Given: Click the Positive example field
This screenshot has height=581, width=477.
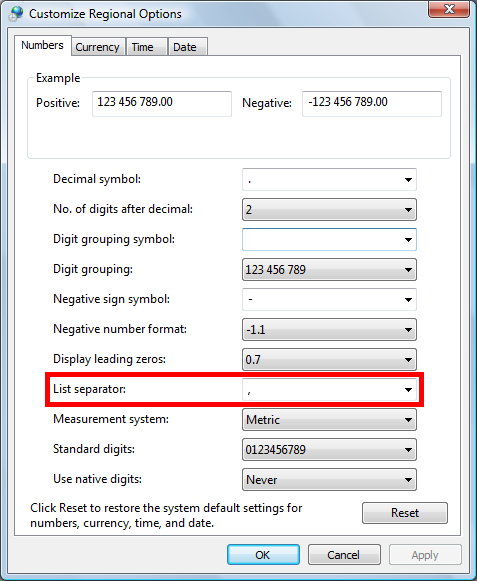Looking at the screenshot, I should (162, 104).
